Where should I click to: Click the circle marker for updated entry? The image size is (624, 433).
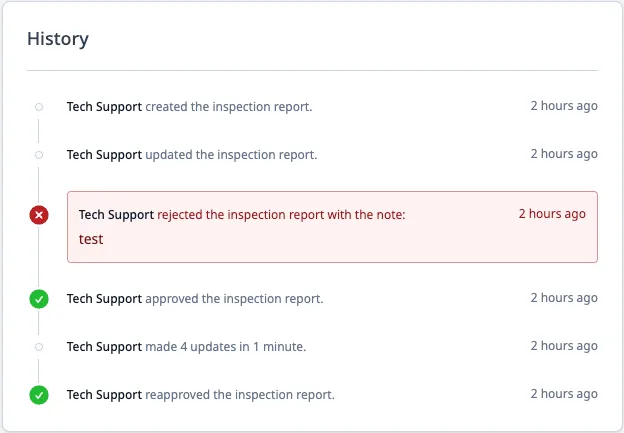click(x=39, y=155)
